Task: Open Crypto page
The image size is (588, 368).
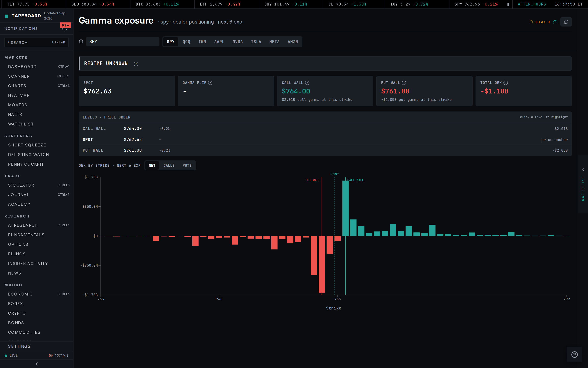Action: (x=37, y=313)
